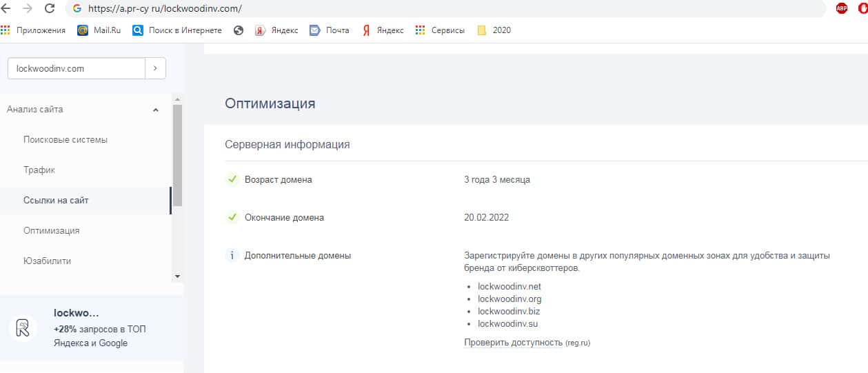Open the Проверить доступность link

click(x=513, y=342)
